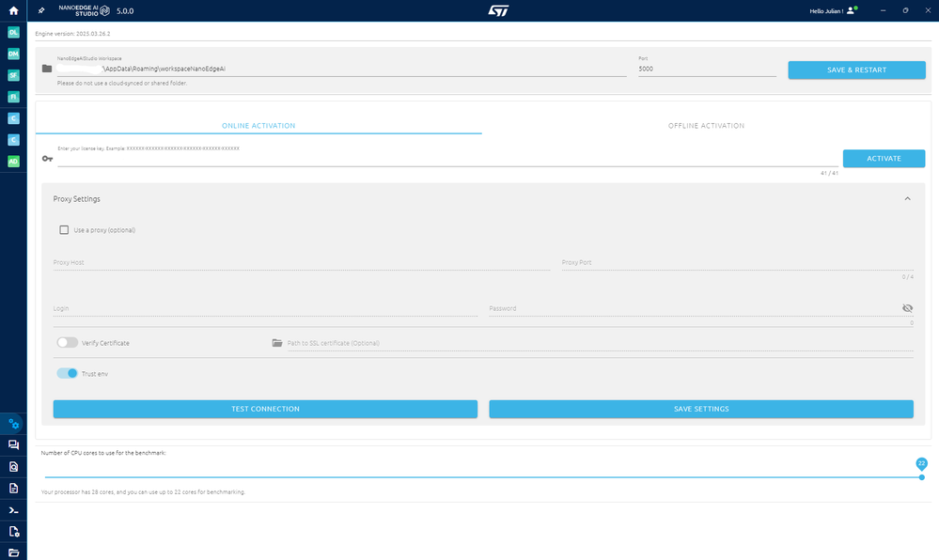Click the 0 / 4 proxy port counter
The width and height of the screenshot is (939, 560).
point(908,276)
